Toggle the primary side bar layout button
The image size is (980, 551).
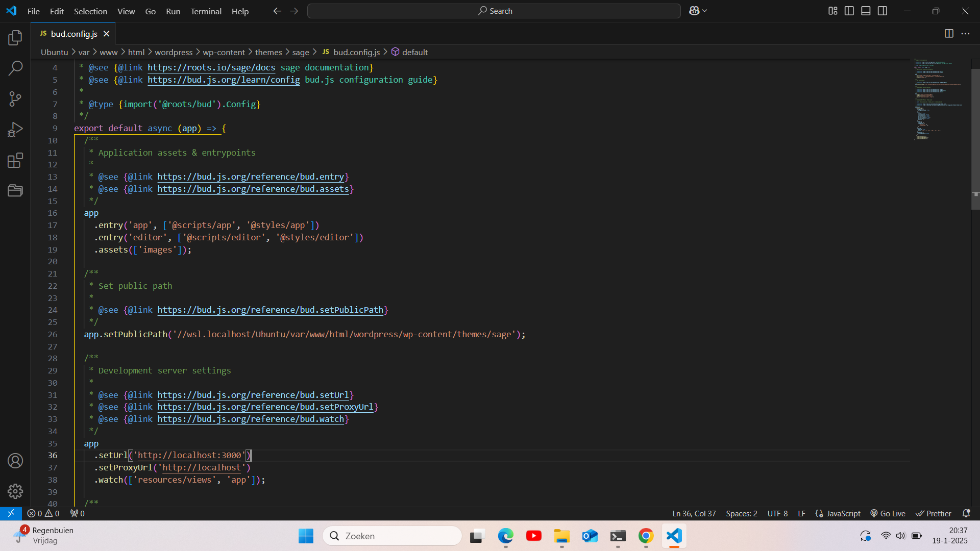click(x=849, y=11)
